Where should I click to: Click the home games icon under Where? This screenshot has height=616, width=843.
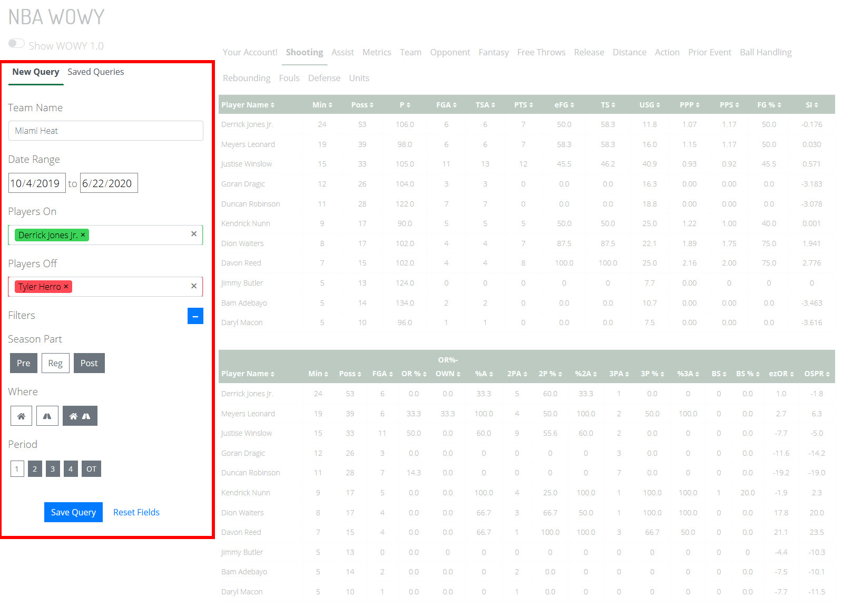[x=21, y=416]
